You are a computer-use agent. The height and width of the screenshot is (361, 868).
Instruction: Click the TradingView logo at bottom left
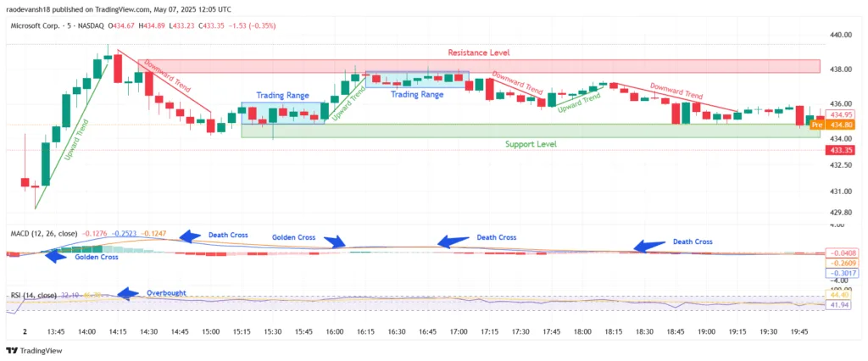pyautogui.click(x=34, y=351)
